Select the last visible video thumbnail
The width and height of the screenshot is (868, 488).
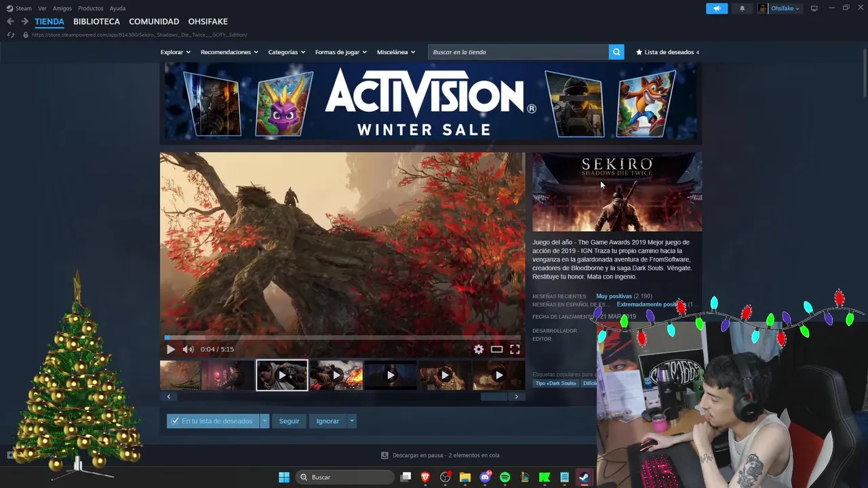click(498, 375)
